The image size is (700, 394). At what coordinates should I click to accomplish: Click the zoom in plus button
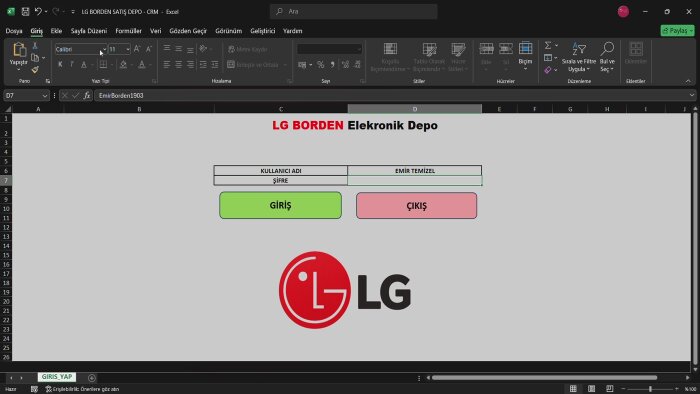pyautogui.click(x=677, y=389)
